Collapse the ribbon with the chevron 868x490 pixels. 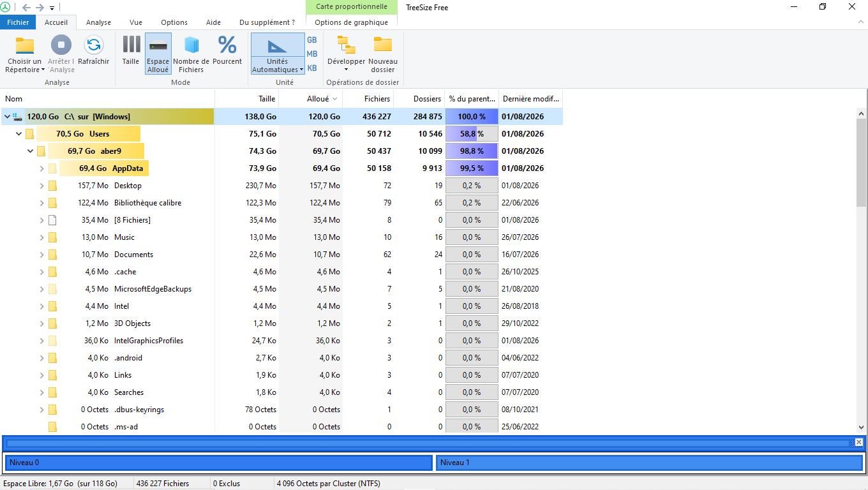860,22
